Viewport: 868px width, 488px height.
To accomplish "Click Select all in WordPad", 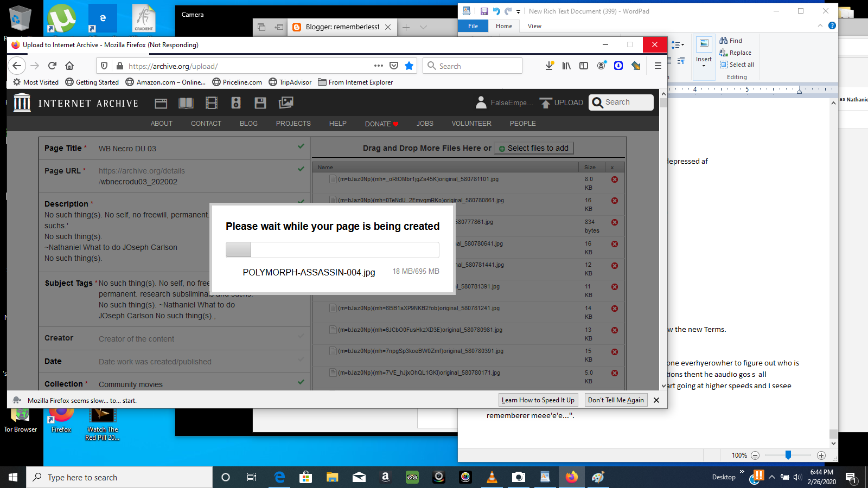I will pyautogui.click(x=737, y=65).
